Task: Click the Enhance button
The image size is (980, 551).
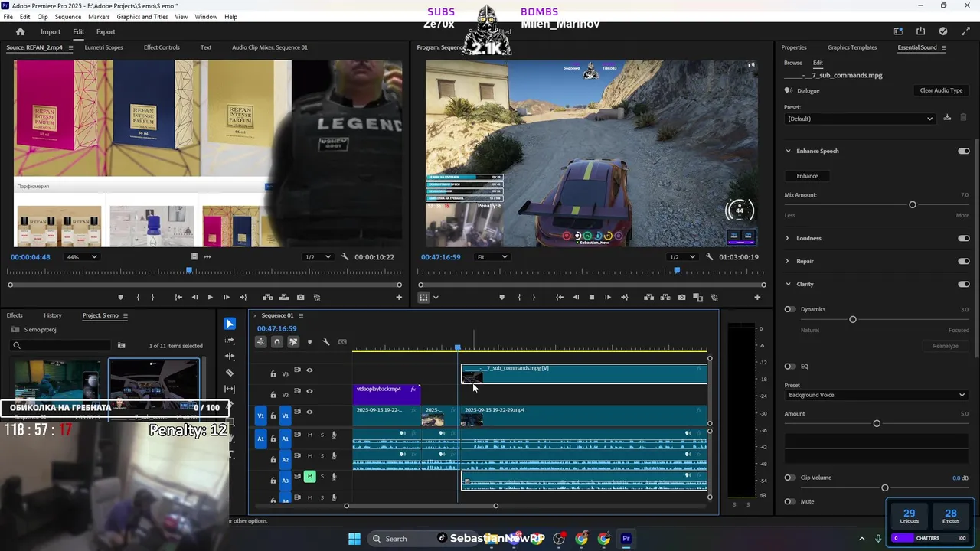Action: tap(807, 176)
